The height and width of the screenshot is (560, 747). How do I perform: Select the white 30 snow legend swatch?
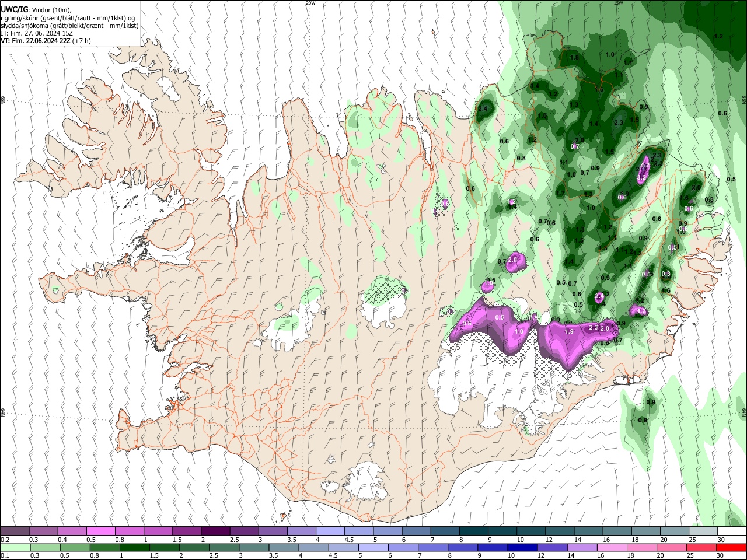pyautogui.click(x=732, y=531)
